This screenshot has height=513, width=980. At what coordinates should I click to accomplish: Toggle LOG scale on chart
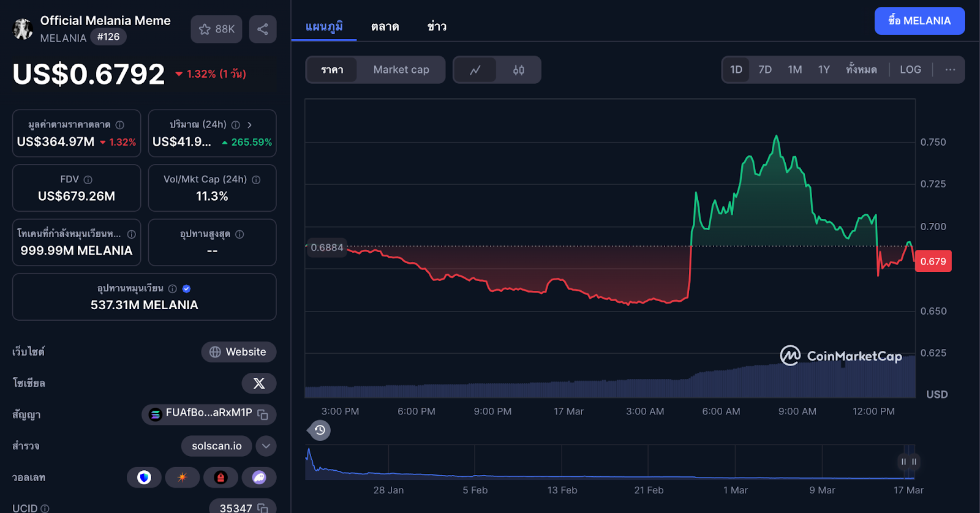pyautogui.click(x=910, y=70)
